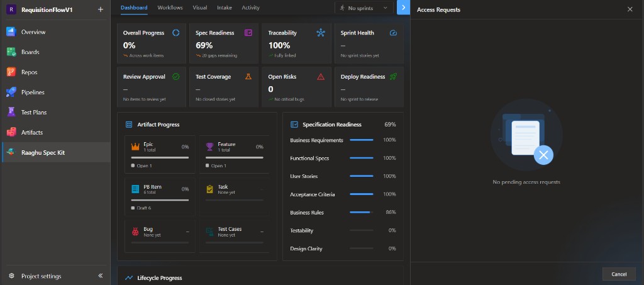
Task: Click the Feature trophy icon
Action: coord(209,147)
